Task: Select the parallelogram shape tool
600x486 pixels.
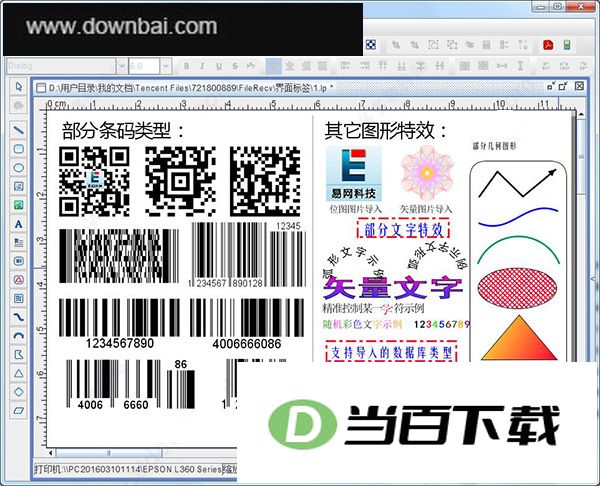Action: click(18, 411)
